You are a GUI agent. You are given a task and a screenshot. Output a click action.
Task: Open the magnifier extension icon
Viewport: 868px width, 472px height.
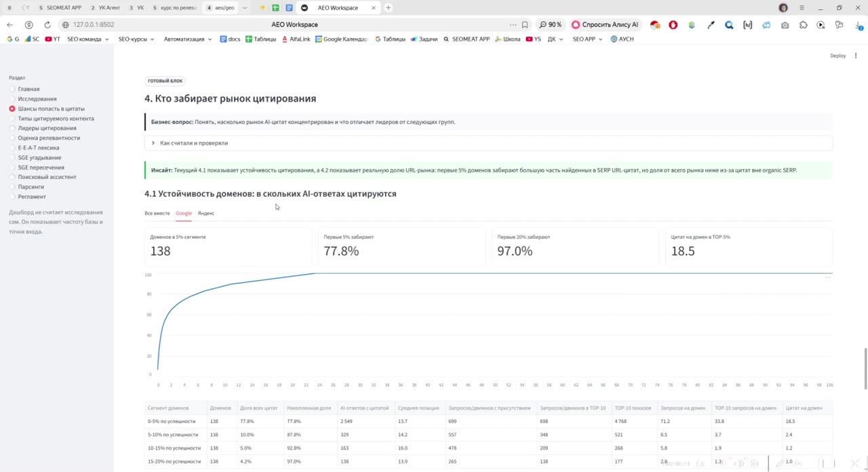[729, 24]
